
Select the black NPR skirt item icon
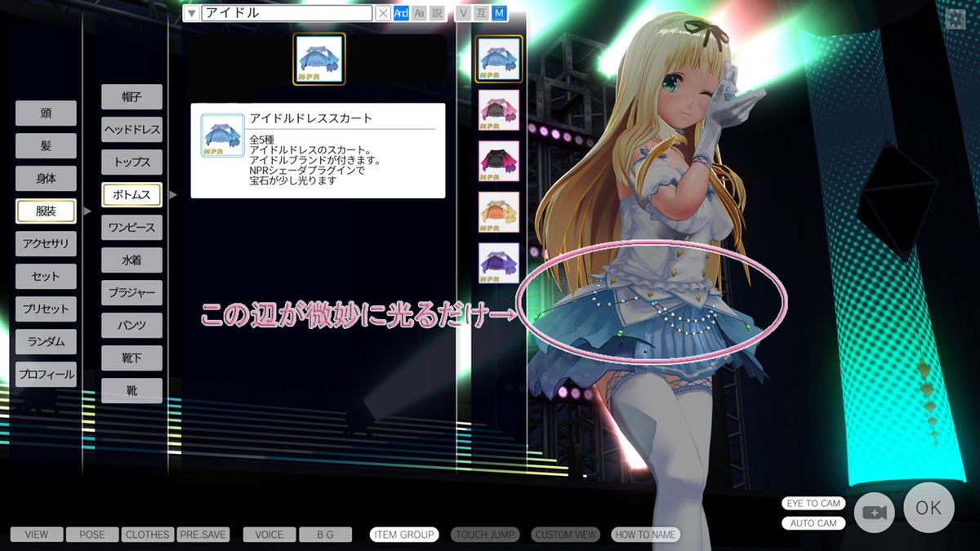[x=499, y=160]
